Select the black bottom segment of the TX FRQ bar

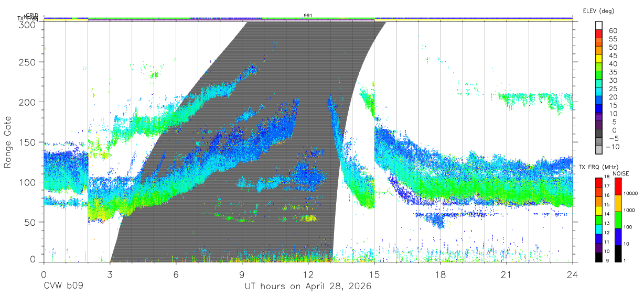click(x=599, y=257)
